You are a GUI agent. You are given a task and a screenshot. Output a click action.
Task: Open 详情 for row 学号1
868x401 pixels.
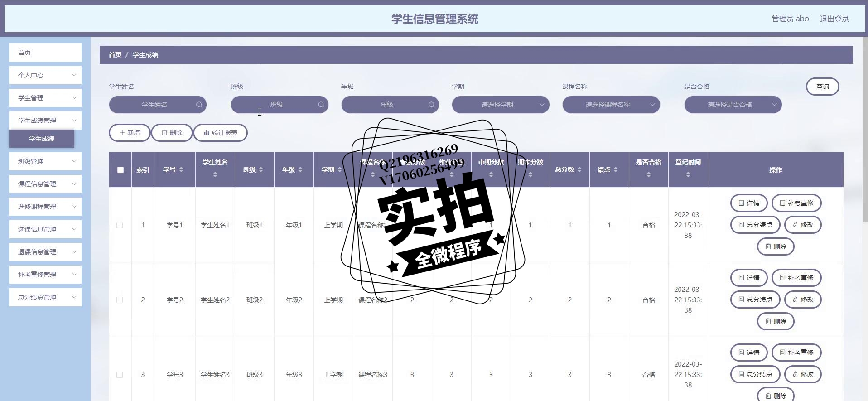(x=749, y=203)
